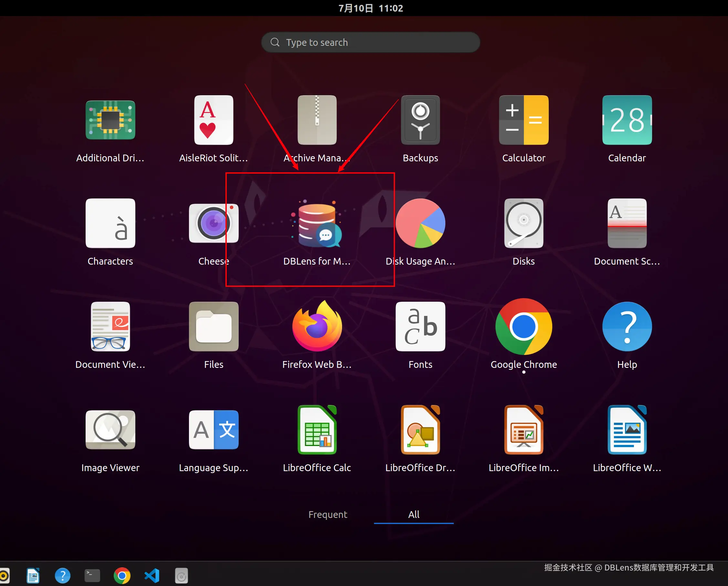Launch Firefox Web Browser
The height and width of the screenshot is (586, 728).
click(317, 327)
